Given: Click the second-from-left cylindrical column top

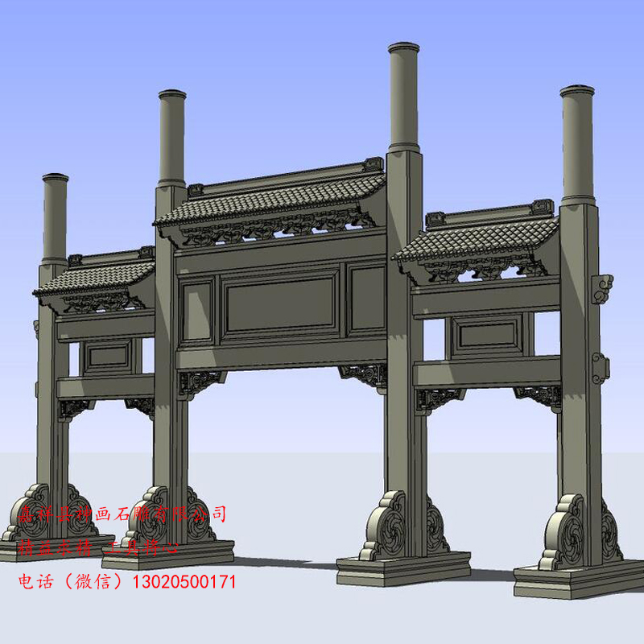Looking at the screenshot, I should click(171, 137).
